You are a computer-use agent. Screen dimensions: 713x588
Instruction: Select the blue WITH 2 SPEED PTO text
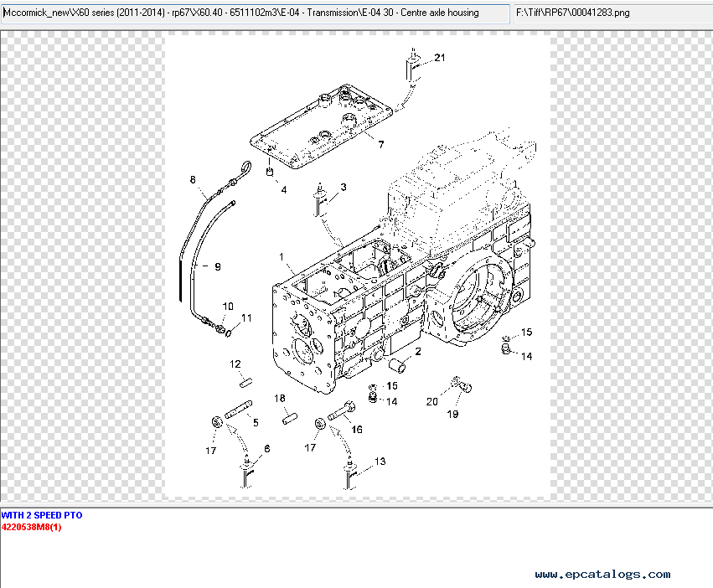pyautogui.click(x=42, y=515)
